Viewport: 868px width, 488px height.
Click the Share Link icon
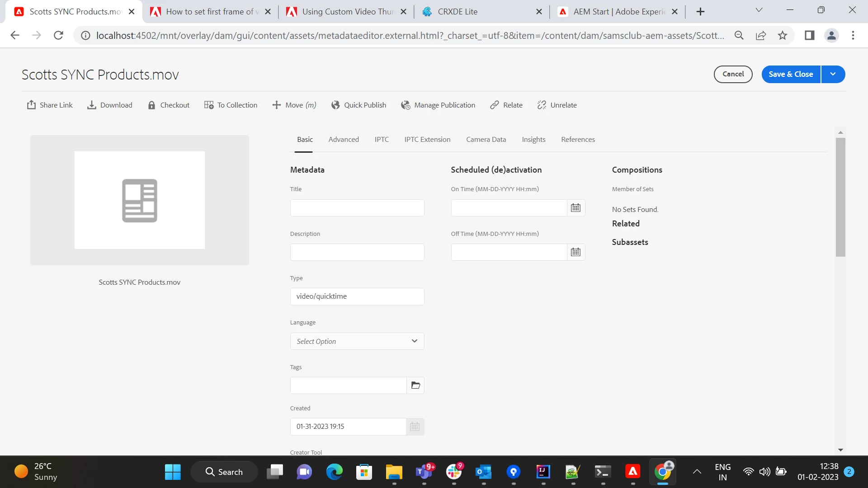[x=31, y=105]
